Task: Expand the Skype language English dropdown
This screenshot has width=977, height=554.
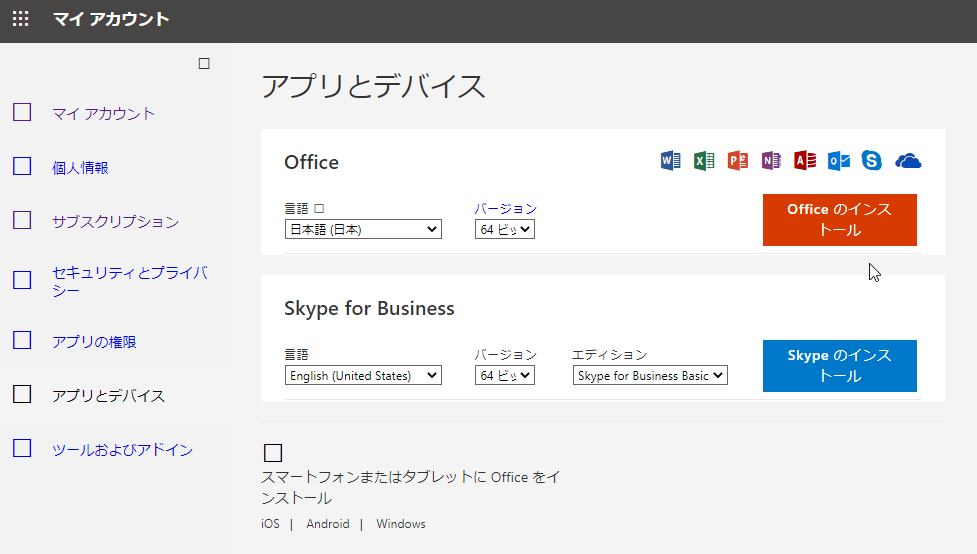Action: pyautogui.click(x=363, y=376)
